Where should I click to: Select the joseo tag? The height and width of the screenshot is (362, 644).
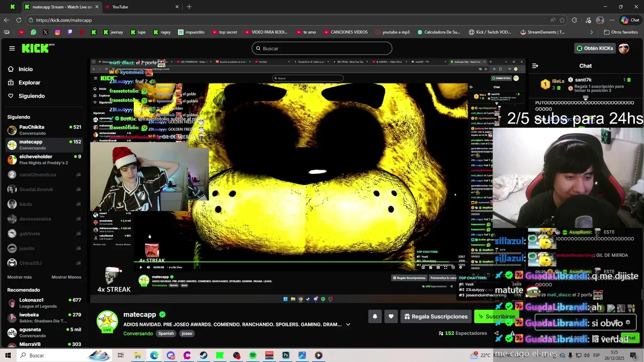coord(187,333)
